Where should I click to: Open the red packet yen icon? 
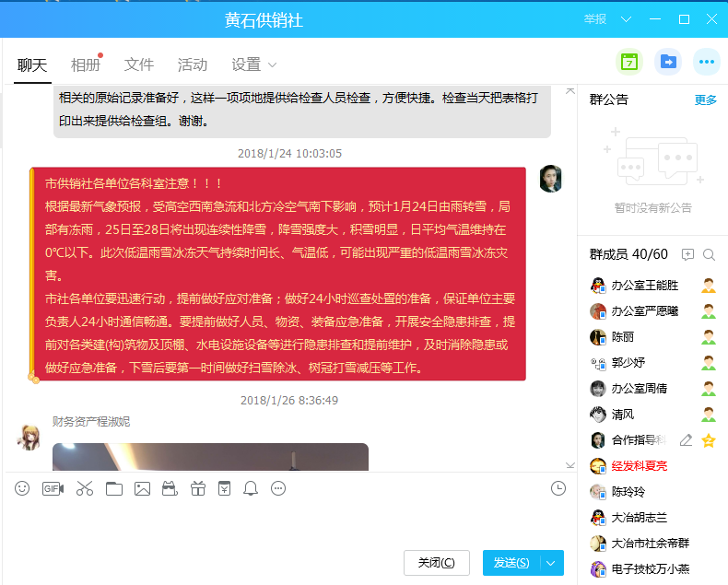[224, 488]
